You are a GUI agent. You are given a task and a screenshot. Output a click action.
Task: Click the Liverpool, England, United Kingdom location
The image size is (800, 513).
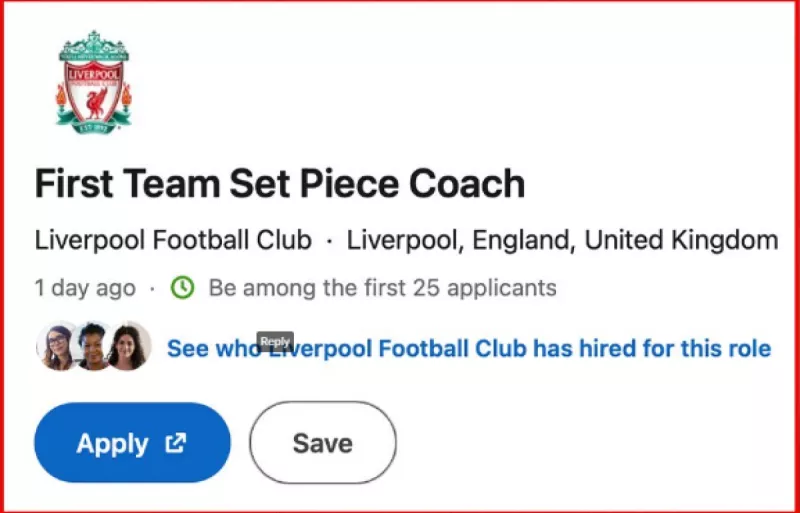point(562,240)
